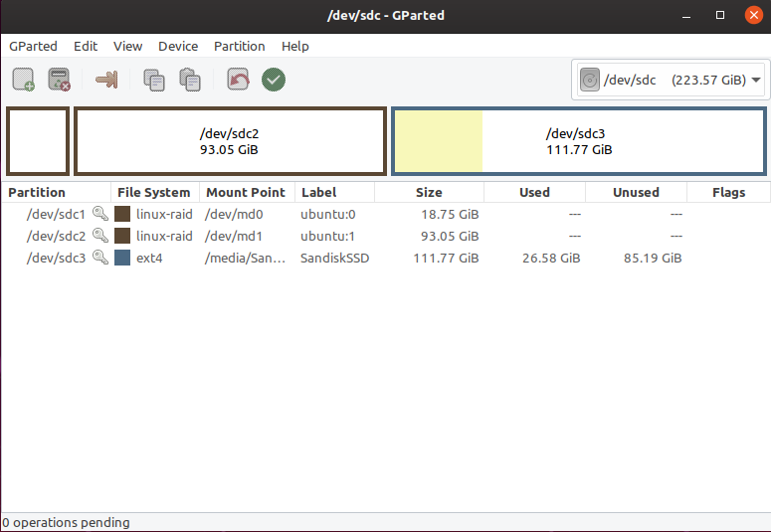Open the Partition menu
The height and width of the screenshot is (532, 771).
239,46
